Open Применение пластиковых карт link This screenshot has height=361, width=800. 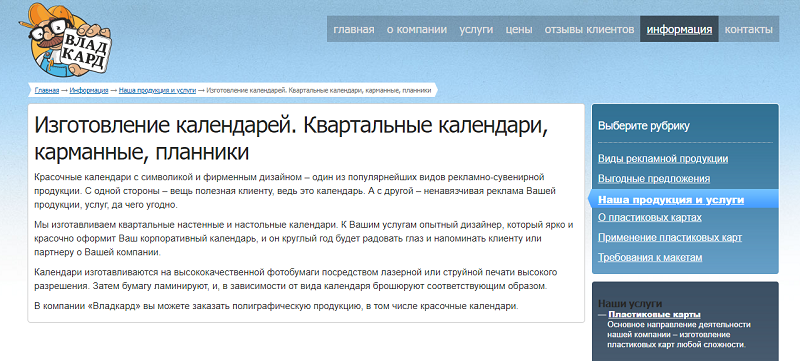[x=670, y=238]
